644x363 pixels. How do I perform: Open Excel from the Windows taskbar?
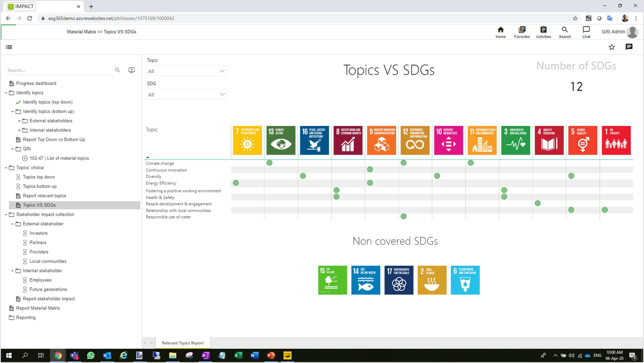click(x=238, y=355)
